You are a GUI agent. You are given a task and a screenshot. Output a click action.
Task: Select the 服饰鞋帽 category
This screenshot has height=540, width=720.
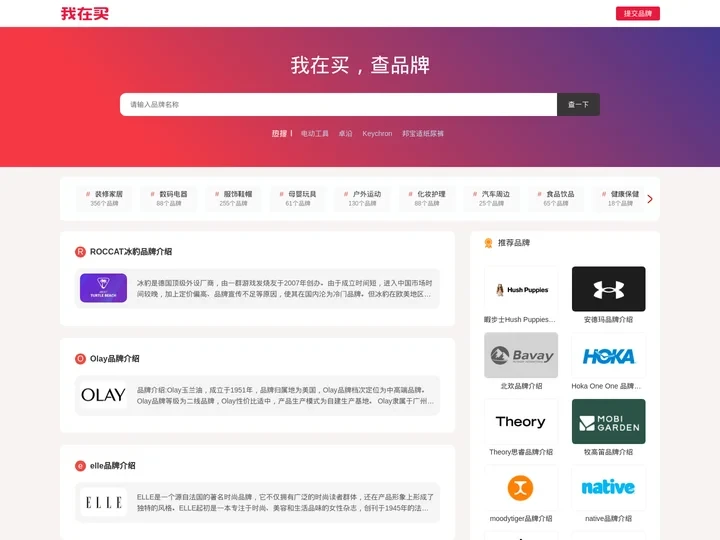233,198
